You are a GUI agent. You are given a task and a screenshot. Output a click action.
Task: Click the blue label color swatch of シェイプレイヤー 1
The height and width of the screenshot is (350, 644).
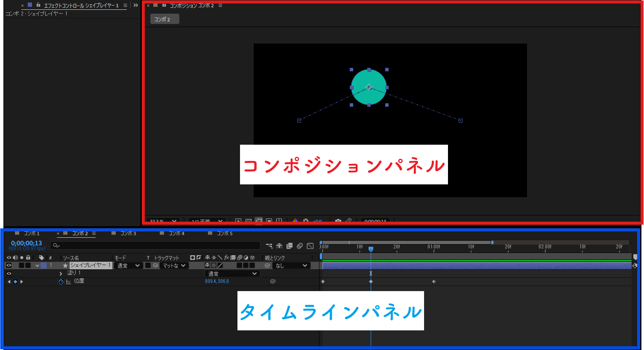44,265
